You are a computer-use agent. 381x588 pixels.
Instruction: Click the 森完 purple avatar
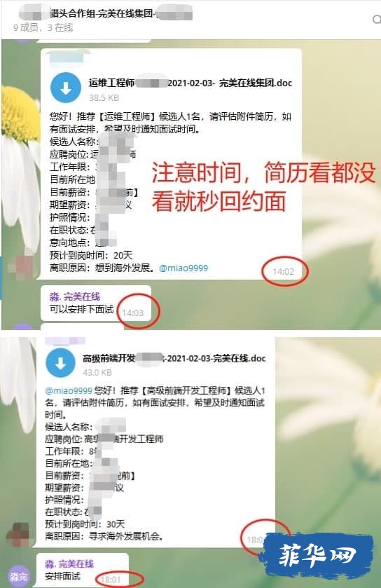pos(18,575)
